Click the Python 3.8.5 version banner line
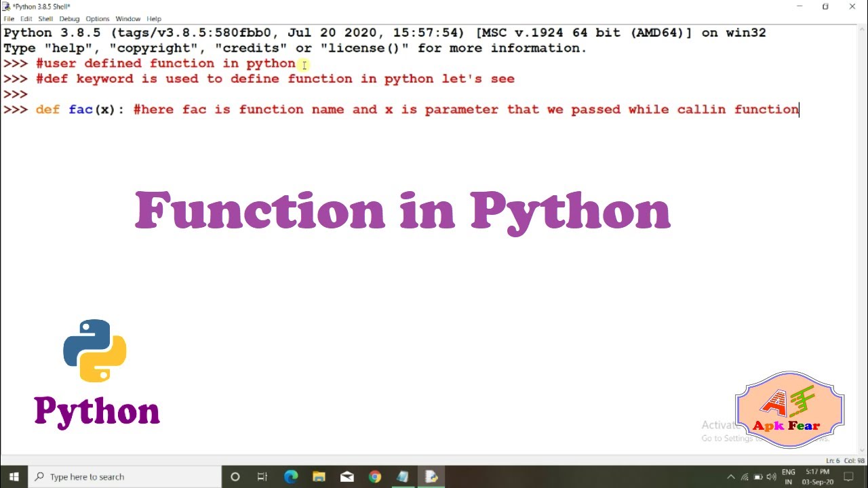 pos(384,33)
